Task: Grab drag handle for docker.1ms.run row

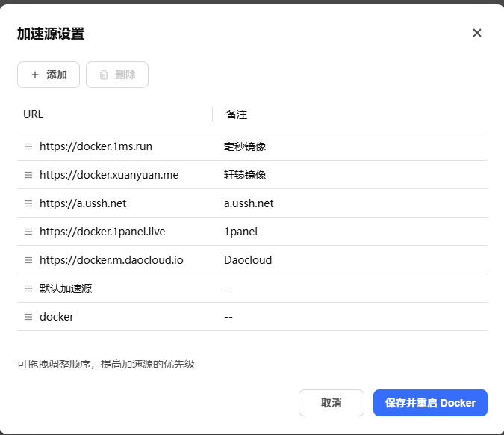Action: pos(28,146)
